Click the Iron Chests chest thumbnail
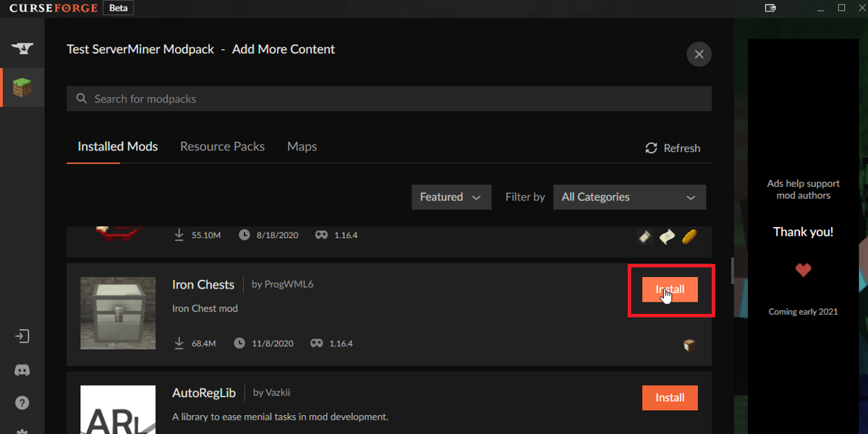This screenshot has width=868, height=434. pos(118,313)
